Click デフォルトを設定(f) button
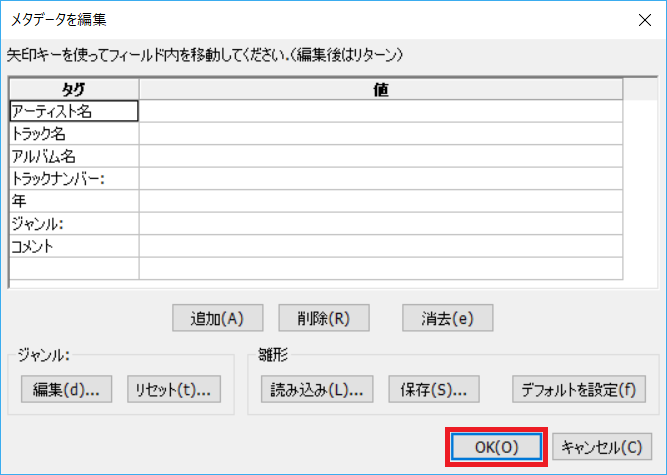This screenshot has width=667, height=475. point(579,389)
